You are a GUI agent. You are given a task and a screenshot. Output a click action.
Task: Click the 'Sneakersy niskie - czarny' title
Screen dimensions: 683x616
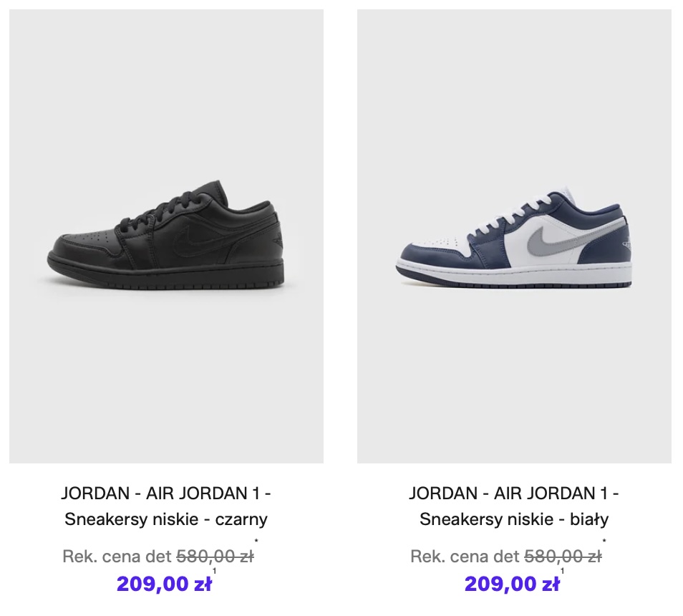tap(166, 519)
